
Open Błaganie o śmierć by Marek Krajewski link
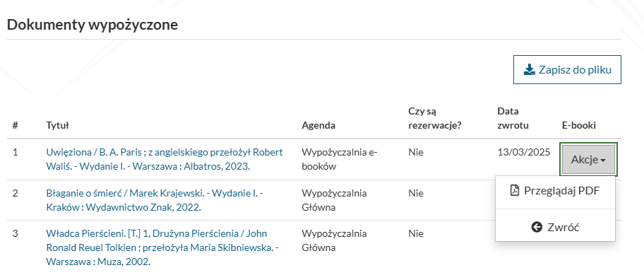(x=155, y=200)
